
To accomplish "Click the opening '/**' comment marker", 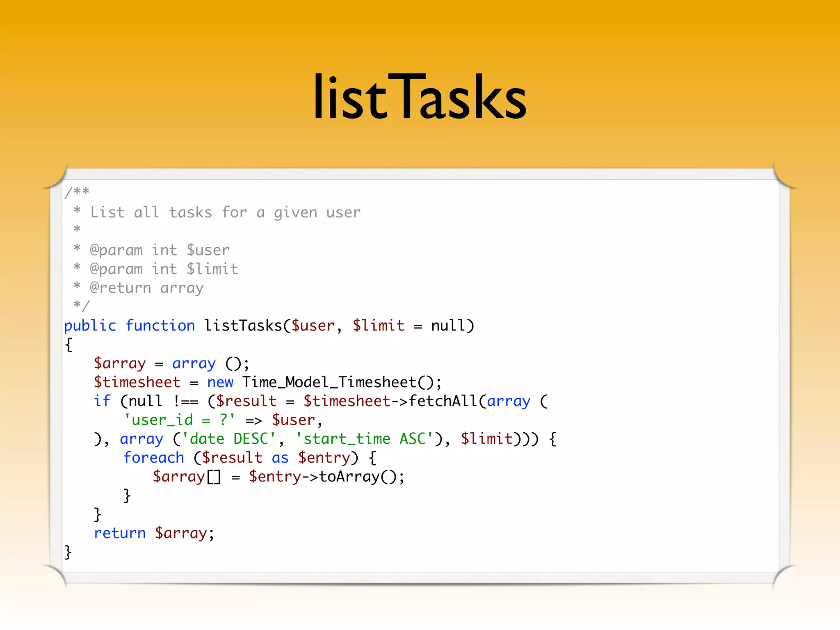I will pyautogui.click(x=77, y=192).
